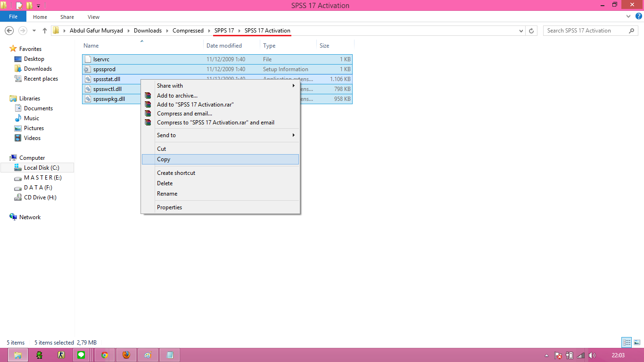This screenshot has width=644, height=362.
Task: Open the recent locations dropdown
Action: (x=34, y=31)
